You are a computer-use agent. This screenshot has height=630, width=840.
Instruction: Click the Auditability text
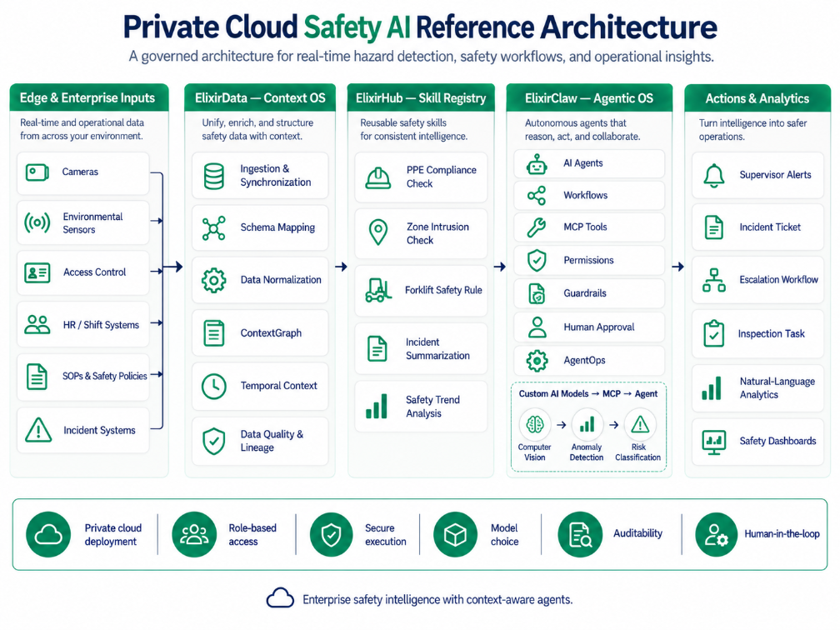637,533
